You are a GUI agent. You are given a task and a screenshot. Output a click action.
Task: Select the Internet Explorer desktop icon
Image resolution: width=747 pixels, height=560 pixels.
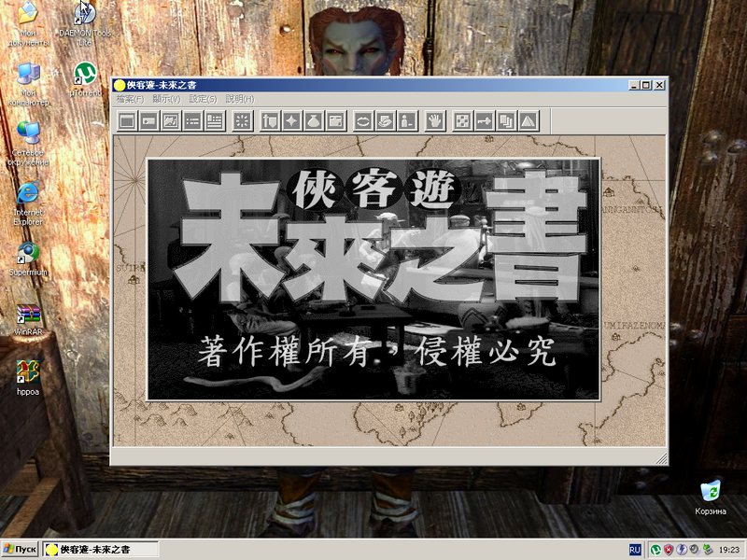click(x=28, y=203)
